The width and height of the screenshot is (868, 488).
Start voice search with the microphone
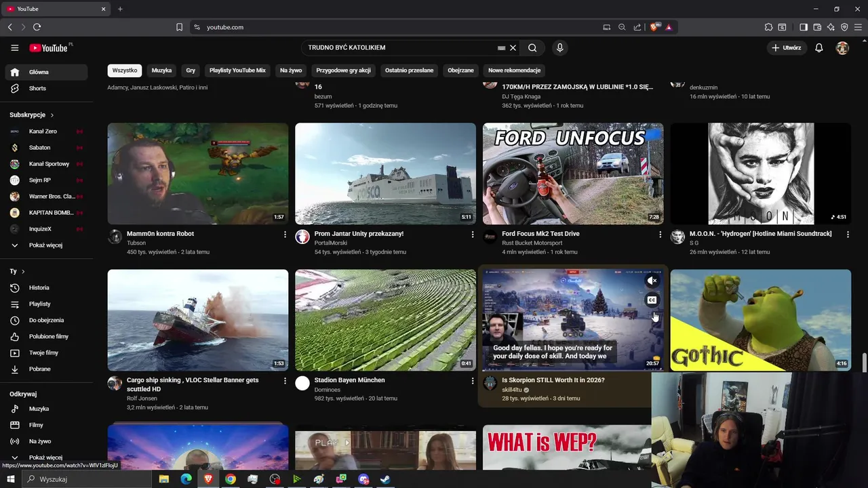(x=559, y=48)
